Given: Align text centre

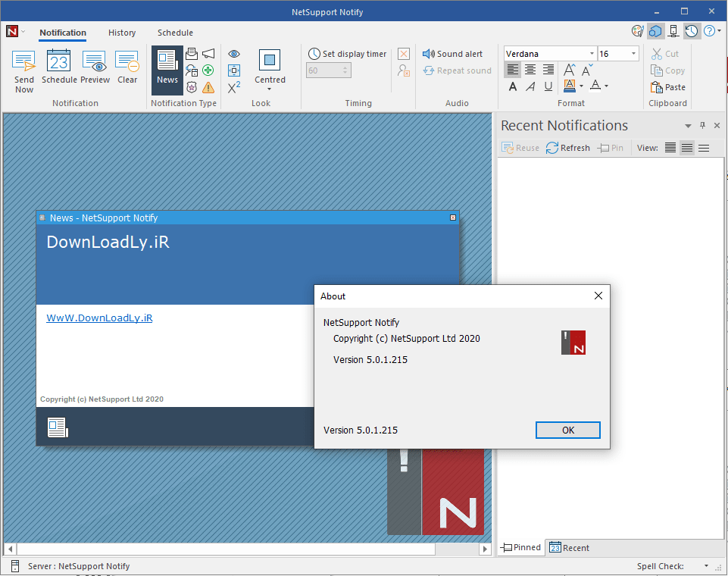Looking at the screenshot, I should tap(530, 70).
